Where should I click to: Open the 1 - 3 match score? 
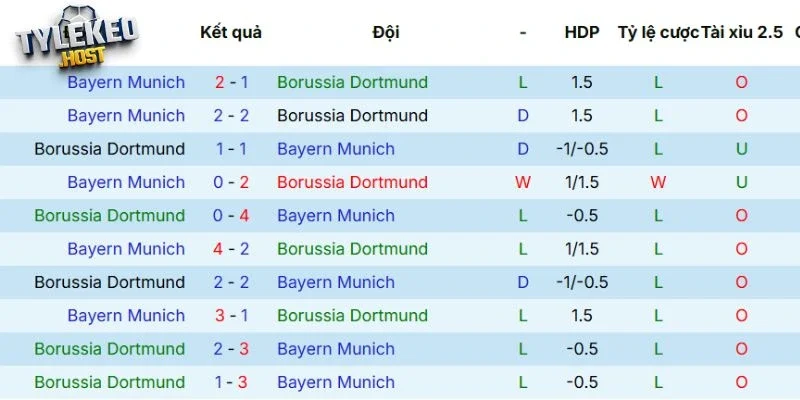[231, 382]
